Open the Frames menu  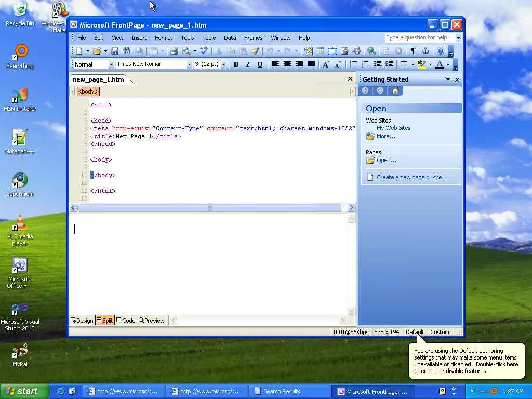pyautogui.click(x=253, y=38)
